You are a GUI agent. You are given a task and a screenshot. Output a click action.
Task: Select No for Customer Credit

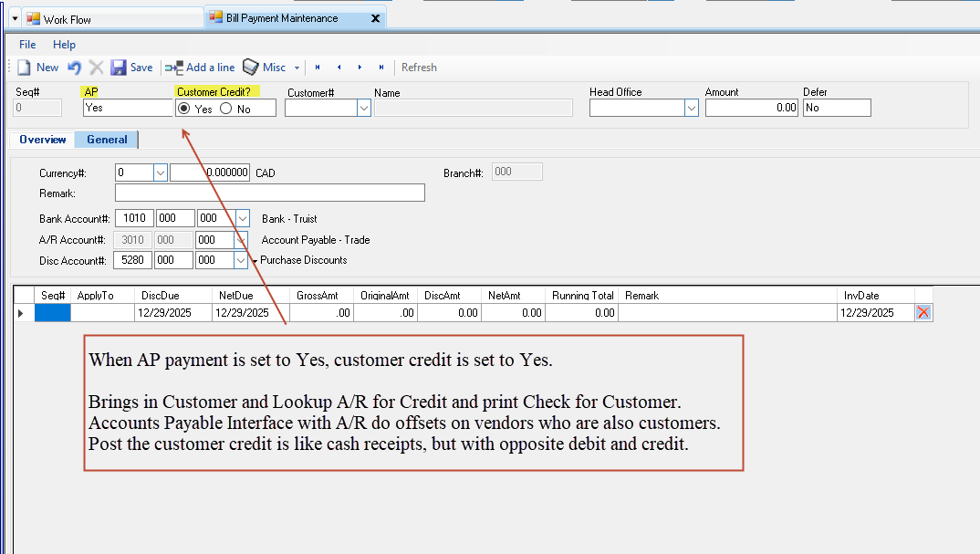tap(225, 109)
